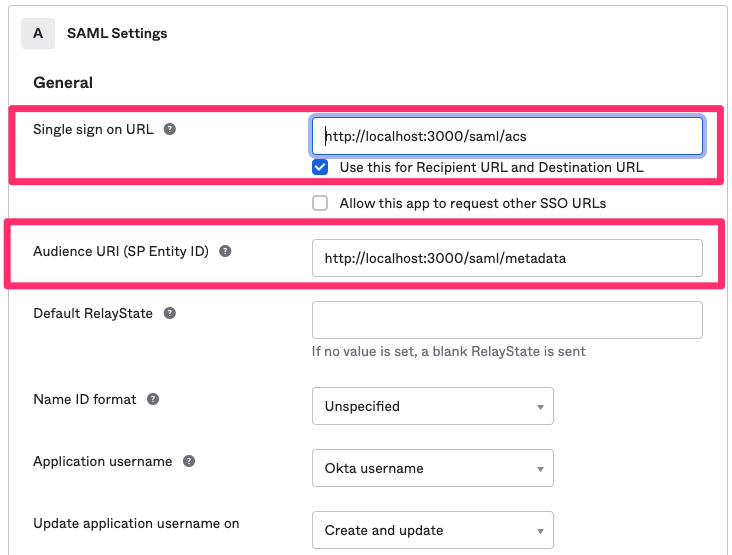Click Application username question mark icon

(189, 461)
